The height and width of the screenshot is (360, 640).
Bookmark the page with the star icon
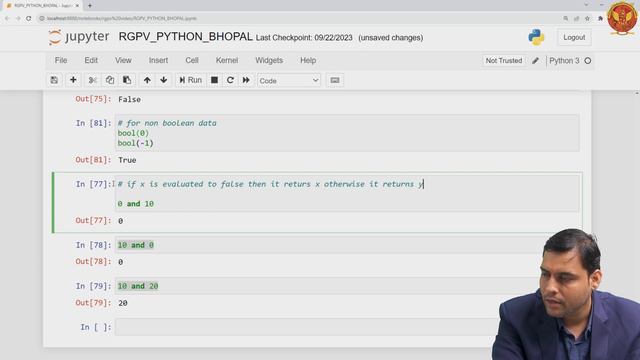coord(587,18)
